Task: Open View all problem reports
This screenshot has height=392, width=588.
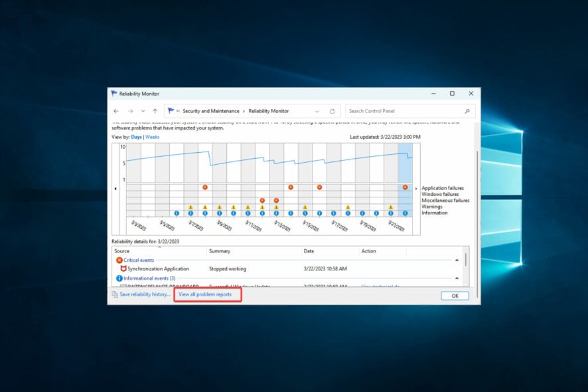Action: [205, 294]
